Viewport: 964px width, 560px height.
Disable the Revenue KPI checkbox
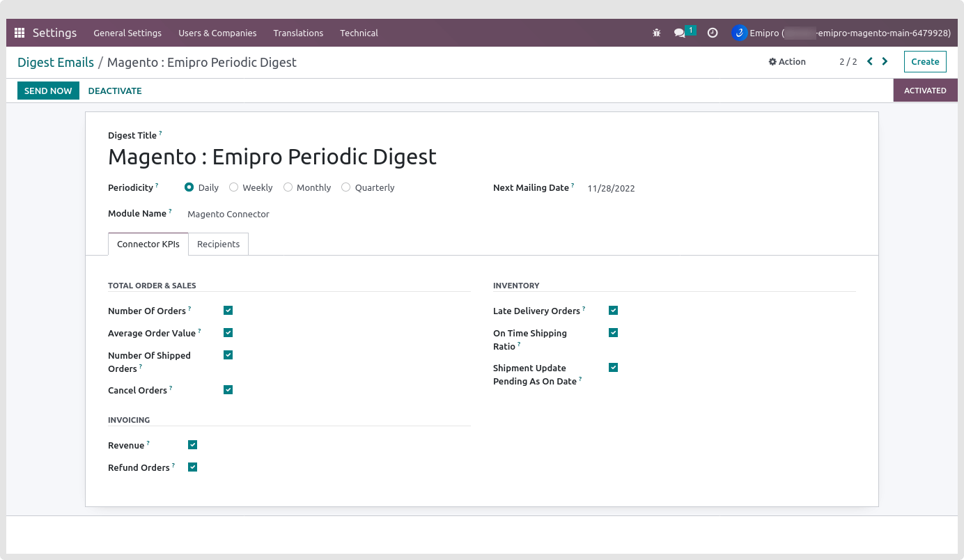pos(192,445)
